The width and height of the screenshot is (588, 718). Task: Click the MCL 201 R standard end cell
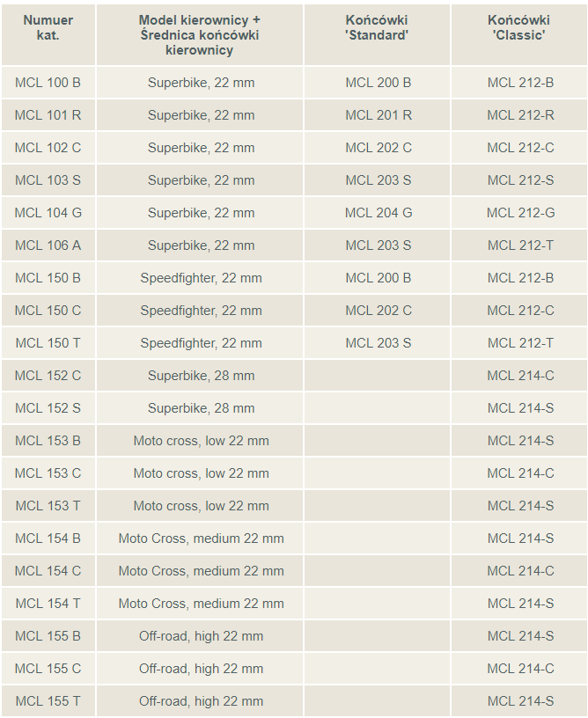(x=378, y=115)
